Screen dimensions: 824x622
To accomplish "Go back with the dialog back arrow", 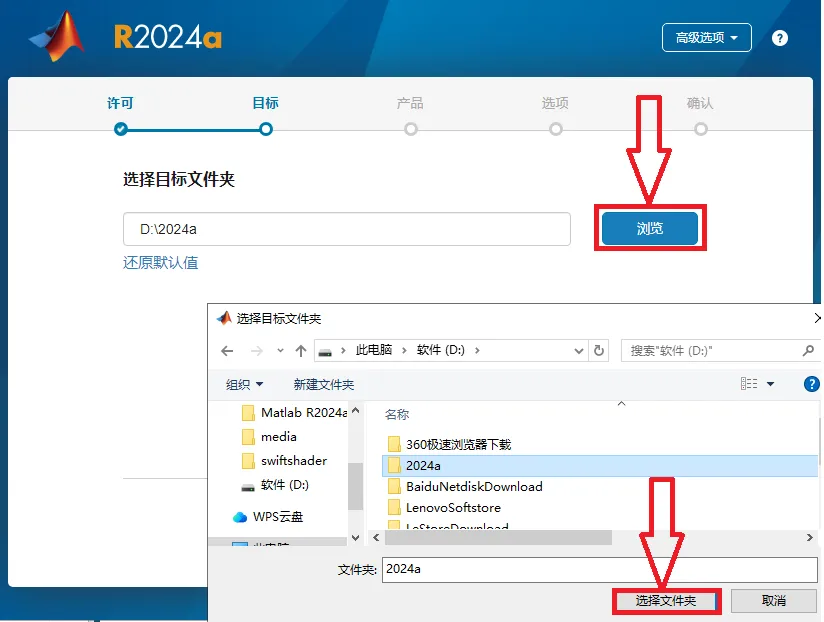I will [227, 351].
